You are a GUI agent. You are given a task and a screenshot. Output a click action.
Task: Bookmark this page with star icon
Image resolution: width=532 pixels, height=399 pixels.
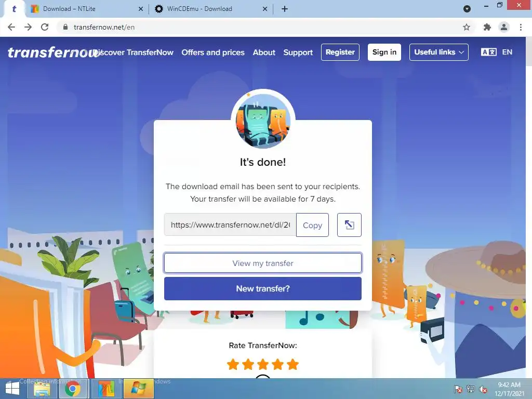pos(467,27)
